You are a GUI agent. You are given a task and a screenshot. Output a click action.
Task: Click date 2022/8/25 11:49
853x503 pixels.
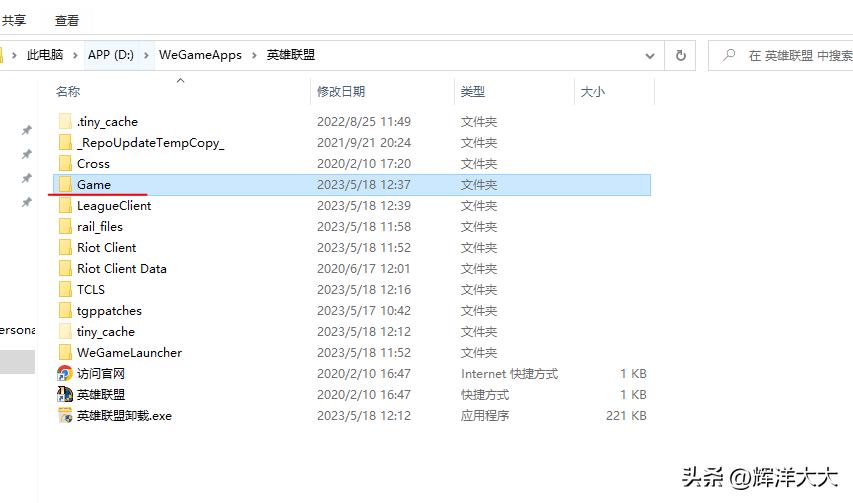(364, 121)
